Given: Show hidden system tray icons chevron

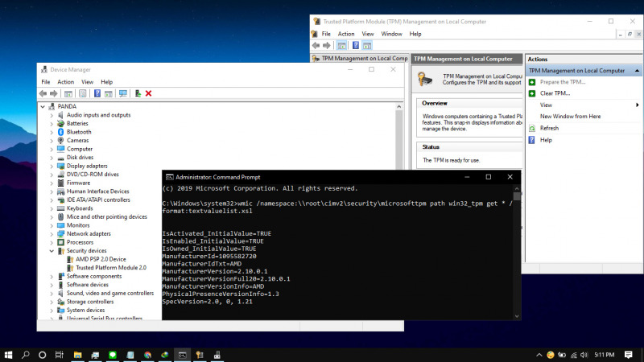Looking at the screenshot, I should point(539,355).
